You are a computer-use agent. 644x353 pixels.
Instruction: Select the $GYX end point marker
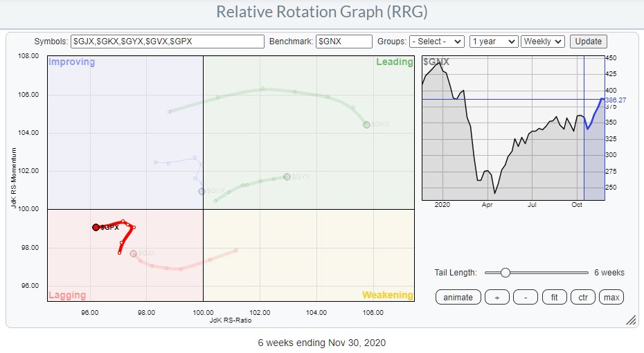coord(287,176)
